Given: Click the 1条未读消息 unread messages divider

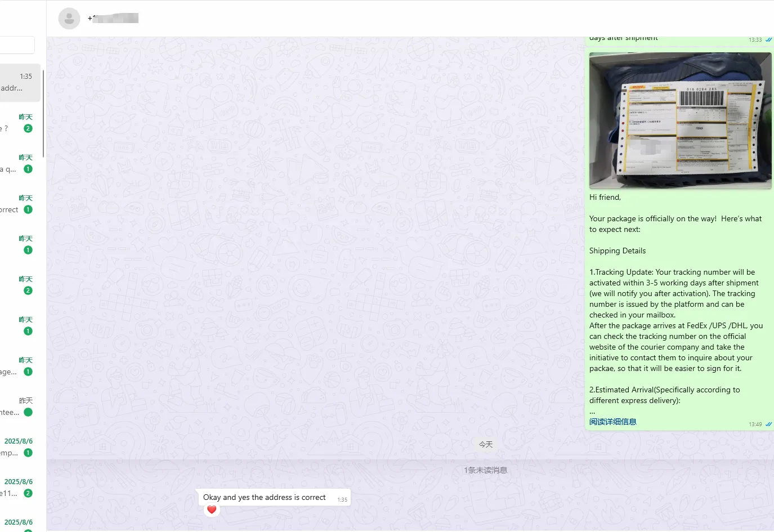Looking at the screenshot, I should coord(485,470).
